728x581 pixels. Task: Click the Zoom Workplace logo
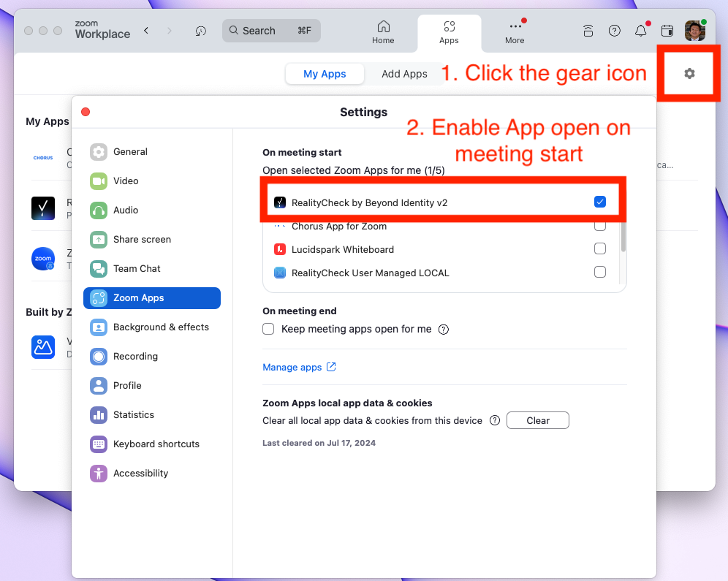click(x=102, y=30)
